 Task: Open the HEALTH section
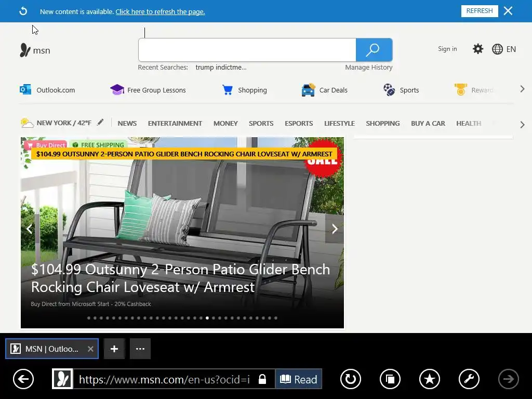click(x=469, y=124)
